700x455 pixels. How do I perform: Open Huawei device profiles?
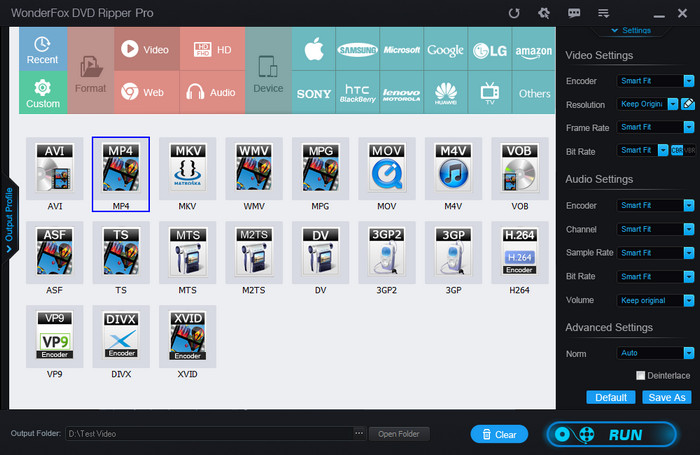(446, 92)
